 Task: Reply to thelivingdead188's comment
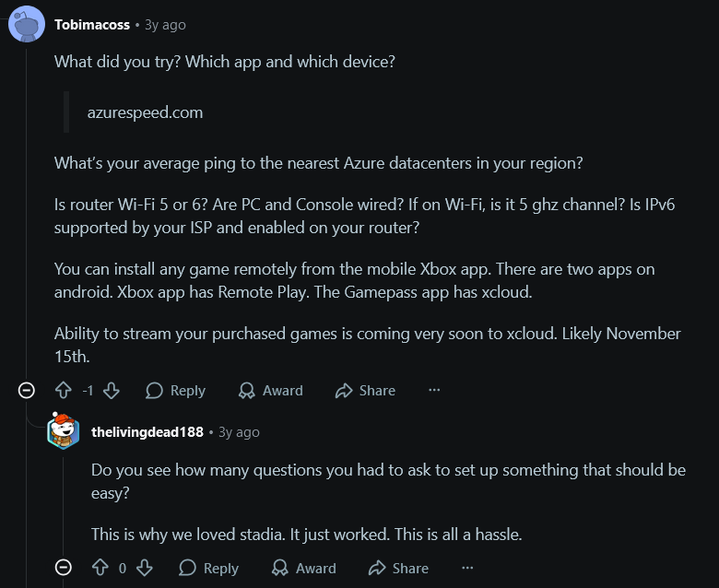point(208,568)
